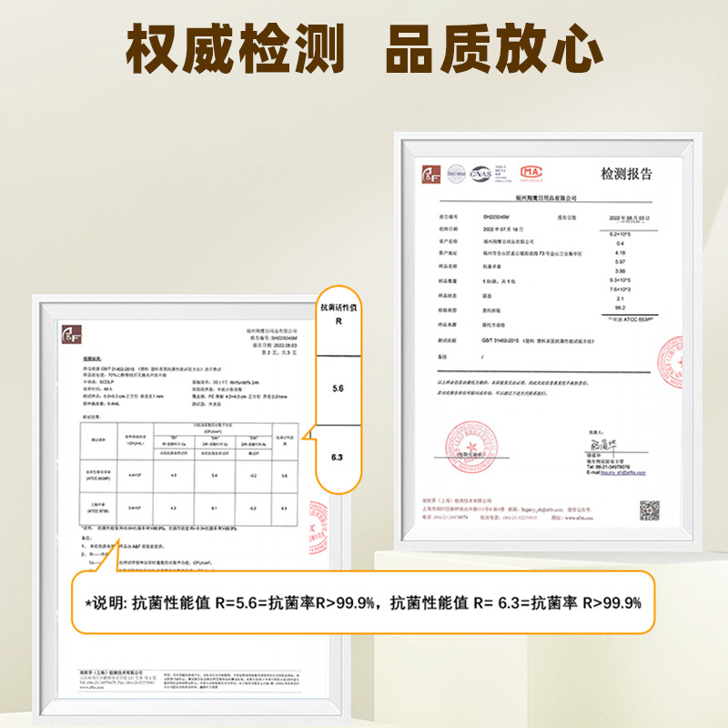The width and height of the screenshot is (728, 728).
Task: Click the '抗菌活性值 R' callout header
Action: pyautogui.click(x=339, y=314)
